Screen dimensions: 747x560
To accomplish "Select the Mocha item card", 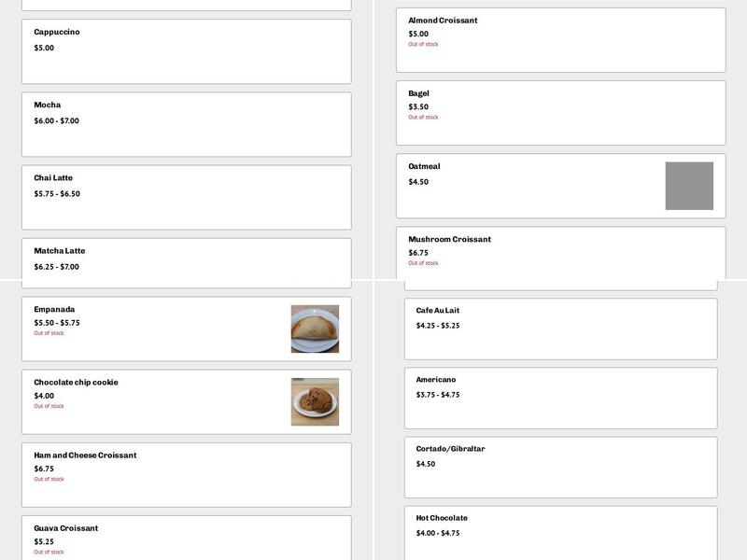I will 186,124.
